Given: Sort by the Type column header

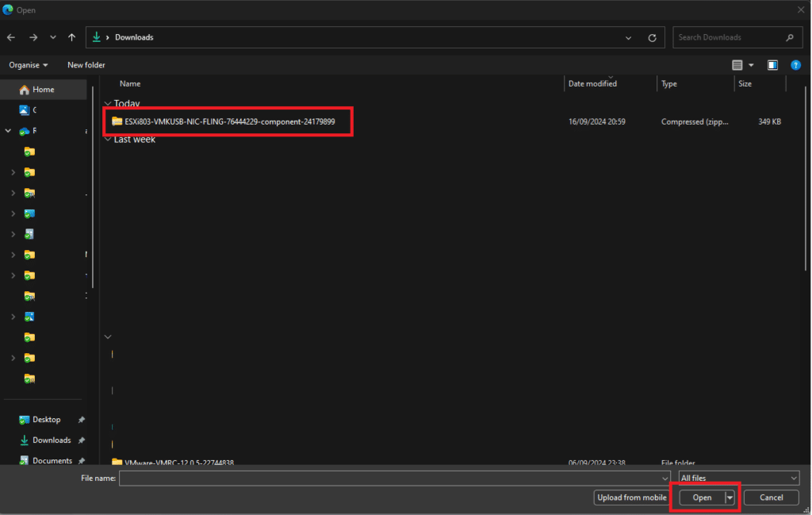Looking at the screenshot, I should [669, 83].
